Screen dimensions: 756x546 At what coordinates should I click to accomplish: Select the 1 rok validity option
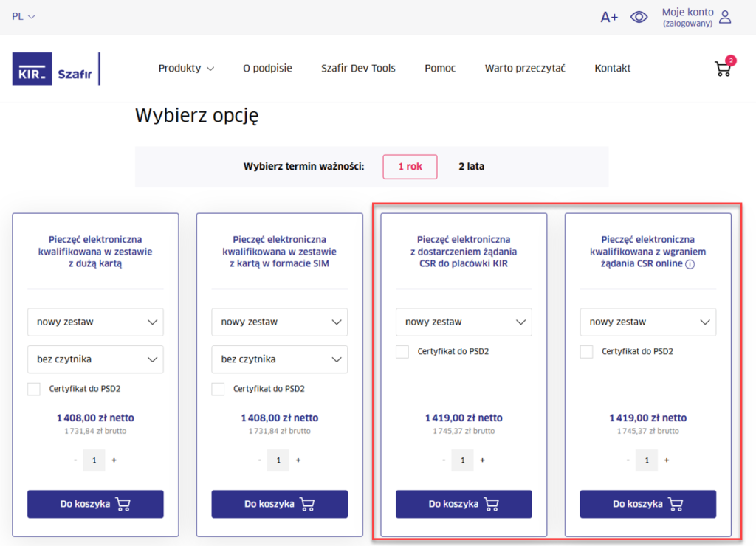tap(410, 167)
